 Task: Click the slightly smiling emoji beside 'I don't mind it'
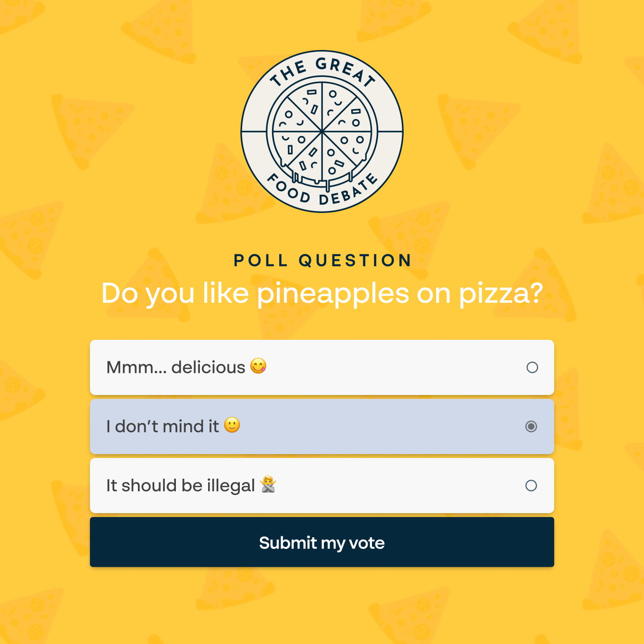233,426
